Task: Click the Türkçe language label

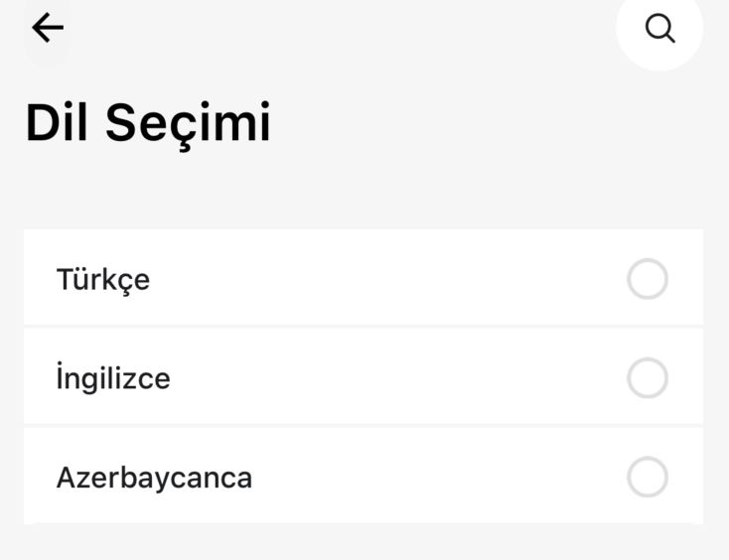Action: tap(103, 280)
